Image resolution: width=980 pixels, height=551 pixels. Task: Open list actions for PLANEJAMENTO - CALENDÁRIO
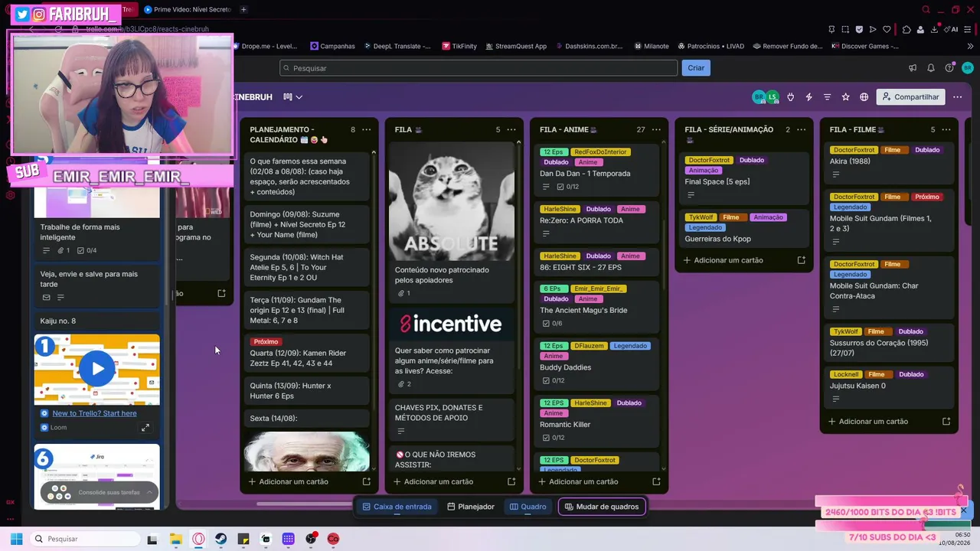point(367,130)
